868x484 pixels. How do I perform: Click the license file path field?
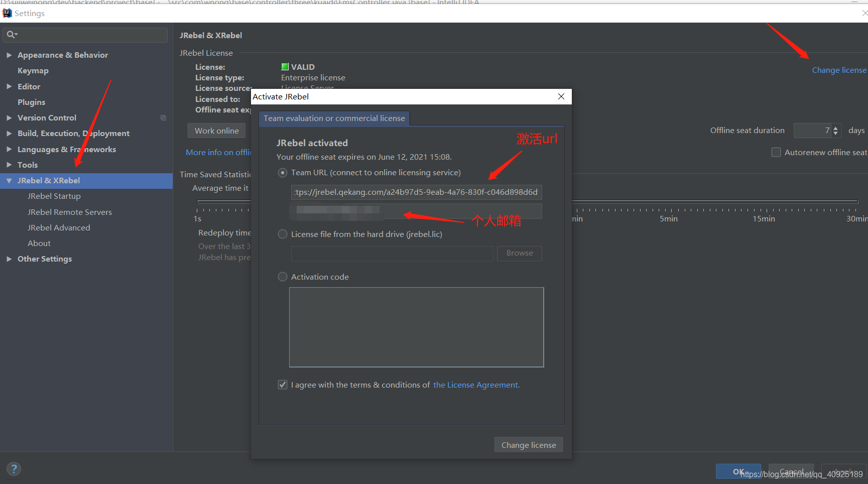(392, 254)
